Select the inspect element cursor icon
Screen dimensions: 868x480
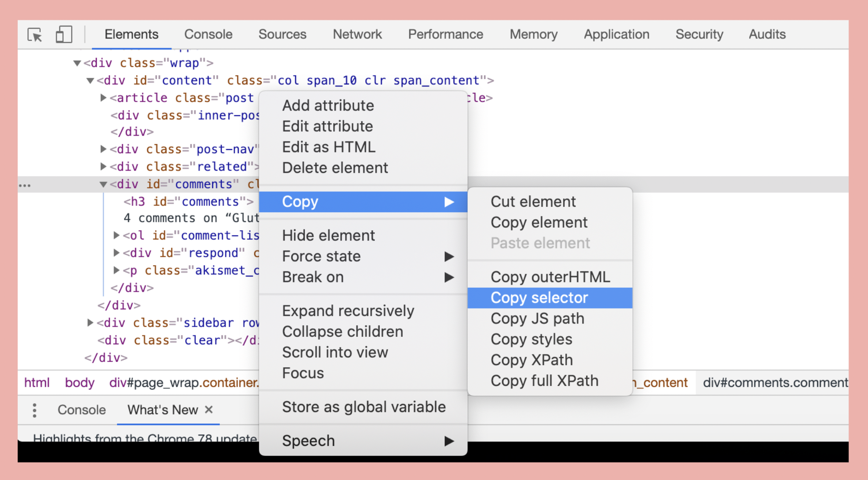coord(35,34)
